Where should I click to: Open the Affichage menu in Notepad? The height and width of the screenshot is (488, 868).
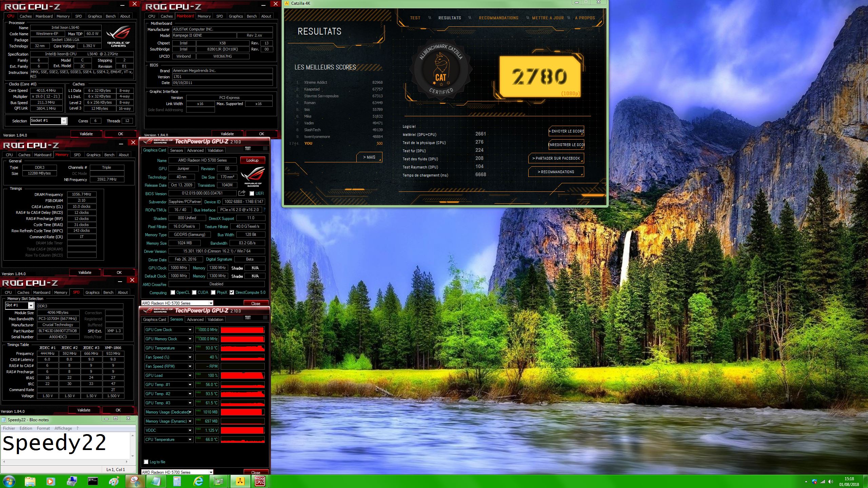tap(63, 428)
